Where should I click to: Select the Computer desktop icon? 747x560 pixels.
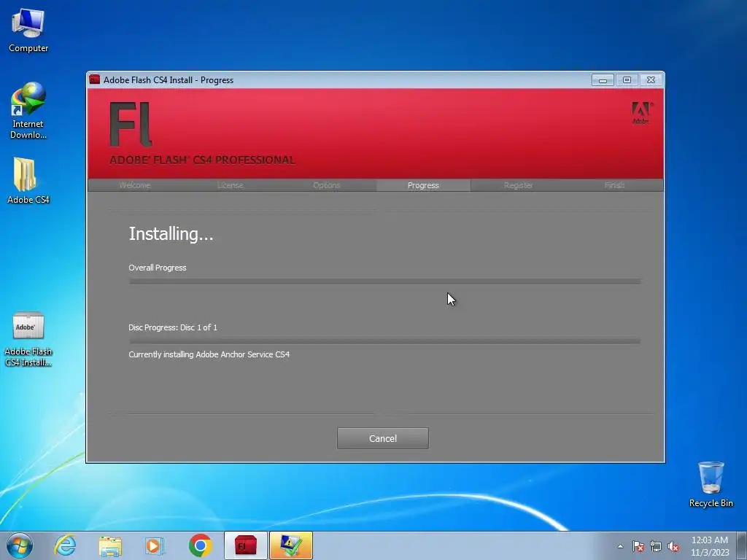[x=28, y=31]
